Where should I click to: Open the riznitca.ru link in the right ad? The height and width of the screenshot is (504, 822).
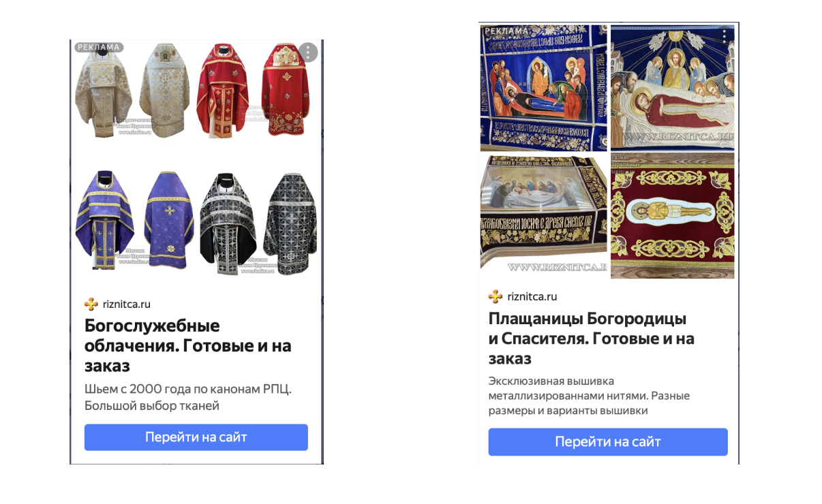pyautogui.click(x=532, y=296)
